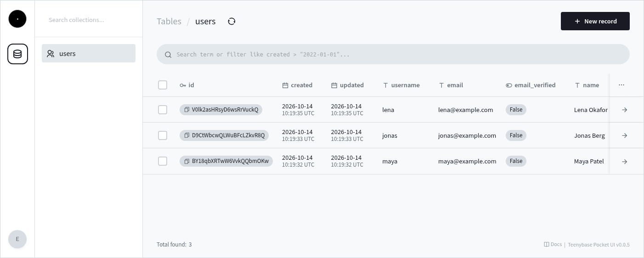Screen dimensions: 644x258
Task: Toggle the select-all records checkbox
Action: [x=163, y=85]
